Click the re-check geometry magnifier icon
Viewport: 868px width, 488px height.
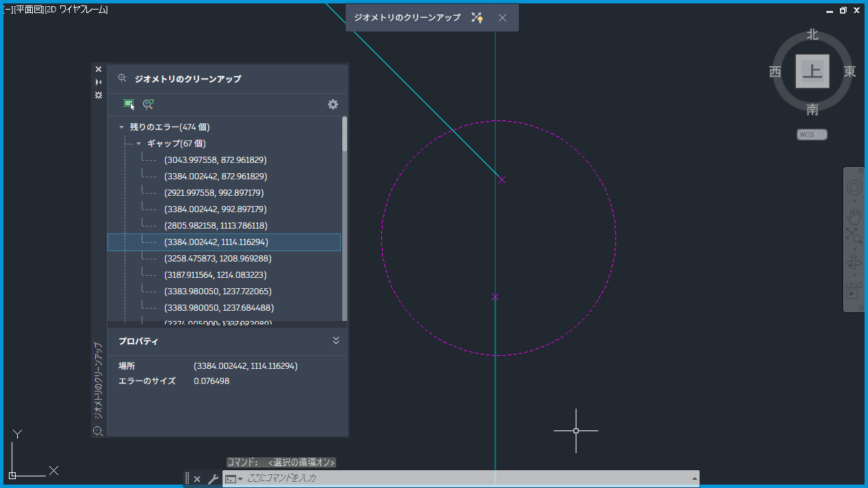click(148, 105)
